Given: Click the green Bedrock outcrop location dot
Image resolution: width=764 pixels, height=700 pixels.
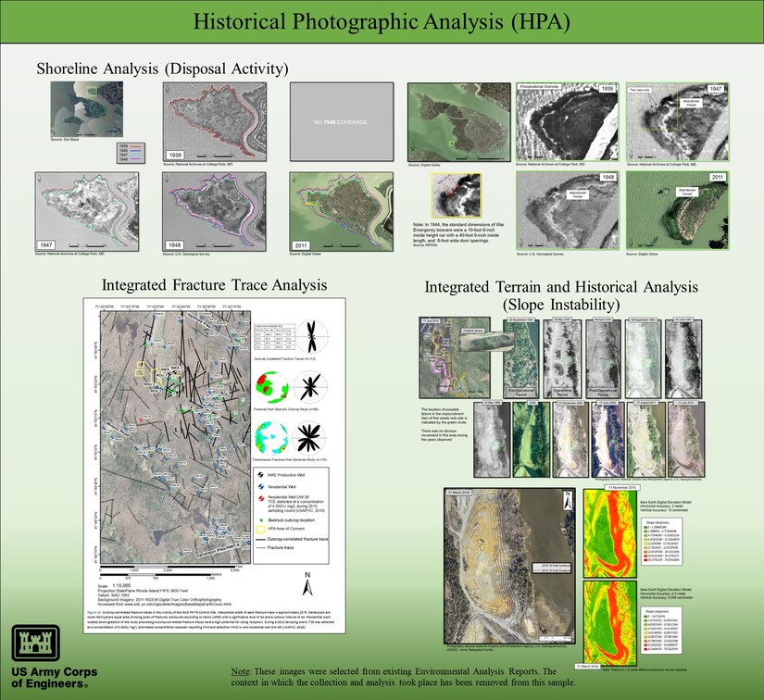Looking at the screenshot, I should tap(260, 520).
